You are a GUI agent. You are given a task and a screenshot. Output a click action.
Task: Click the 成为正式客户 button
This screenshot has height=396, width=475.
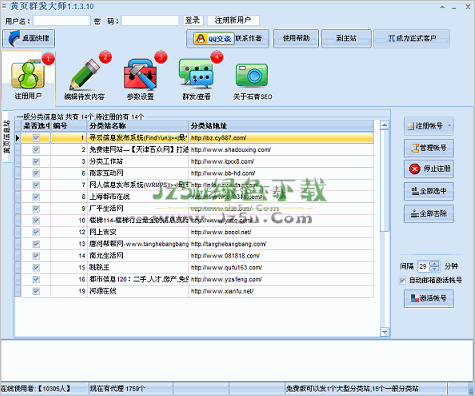[412, 39]
